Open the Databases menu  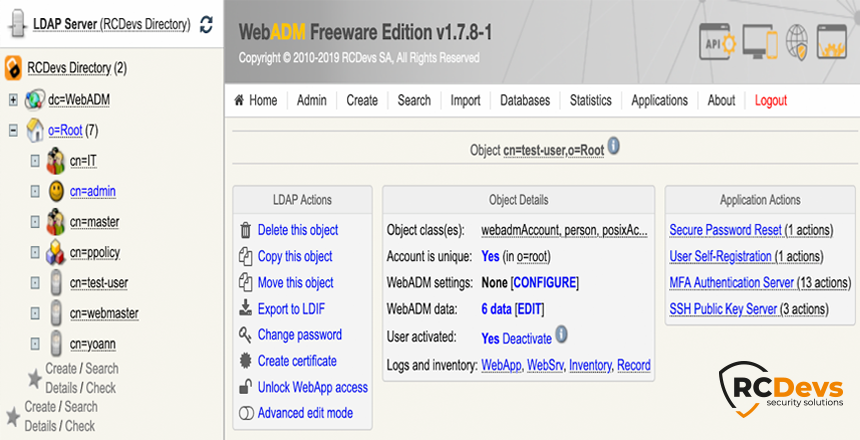tap(525, 100)
